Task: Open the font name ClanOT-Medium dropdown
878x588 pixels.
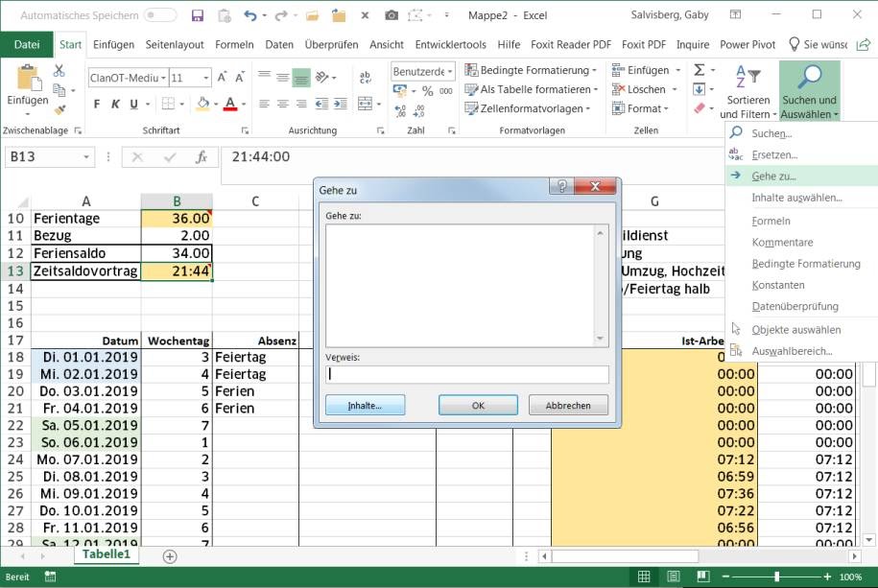Action: point(163,78)
